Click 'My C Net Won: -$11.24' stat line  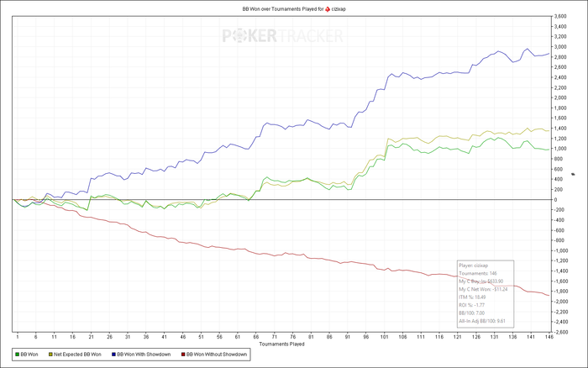[x=483, y=289]
